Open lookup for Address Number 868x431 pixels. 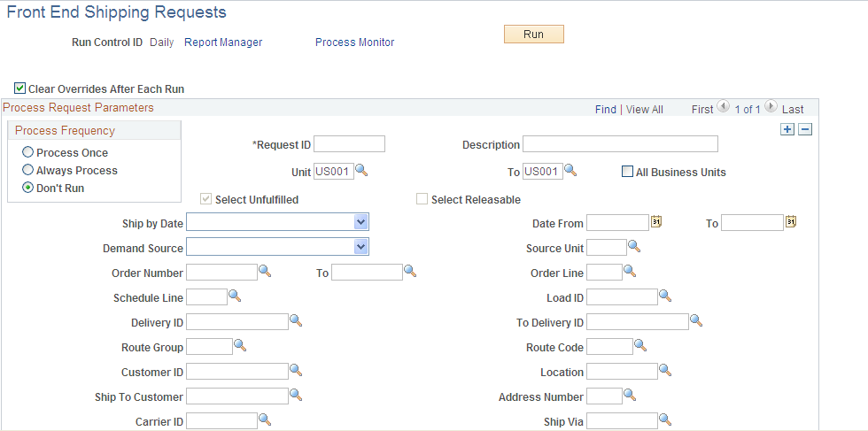point(630,395)
